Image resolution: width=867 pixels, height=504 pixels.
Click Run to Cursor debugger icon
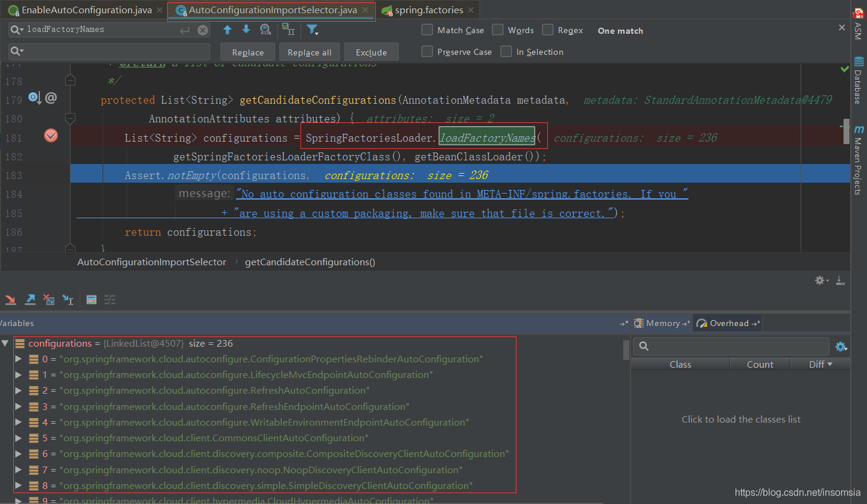pyautogui.click(x=68, y=300)
